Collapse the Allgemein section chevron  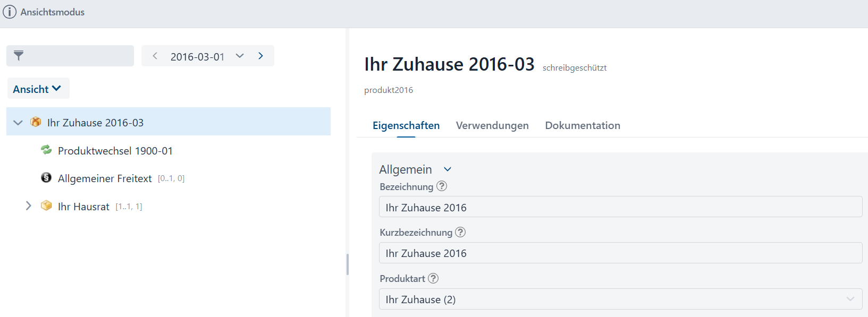tap(448, 169)
